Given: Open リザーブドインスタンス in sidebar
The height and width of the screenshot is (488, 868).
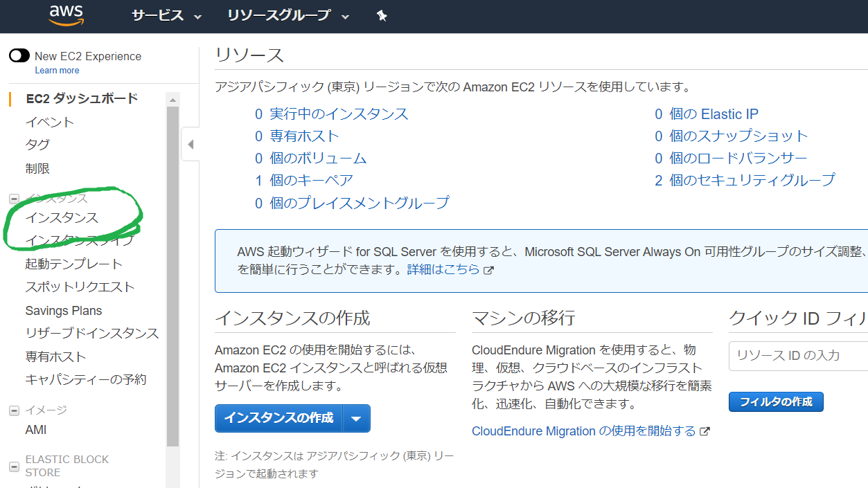Looking at the screenshot, I should 92,333.
